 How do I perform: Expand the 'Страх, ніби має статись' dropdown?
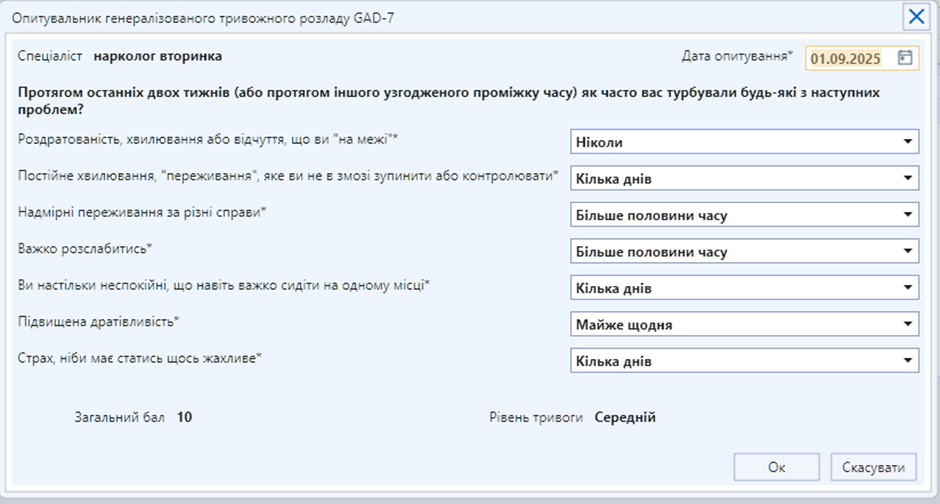(744, 361)
